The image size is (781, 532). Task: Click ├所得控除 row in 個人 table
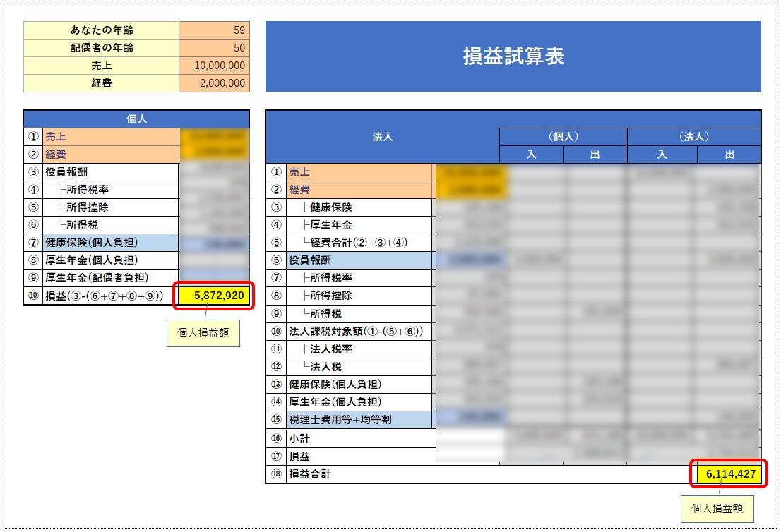111,207
